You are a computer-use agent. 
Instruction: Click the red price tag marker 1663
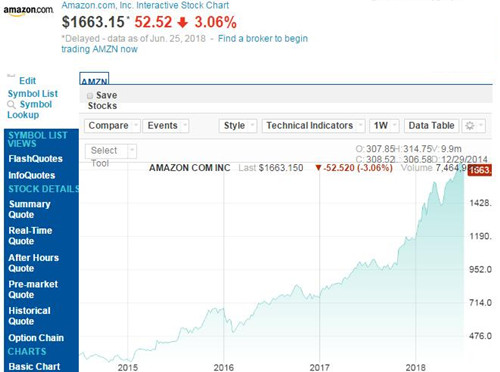point(479,170)
